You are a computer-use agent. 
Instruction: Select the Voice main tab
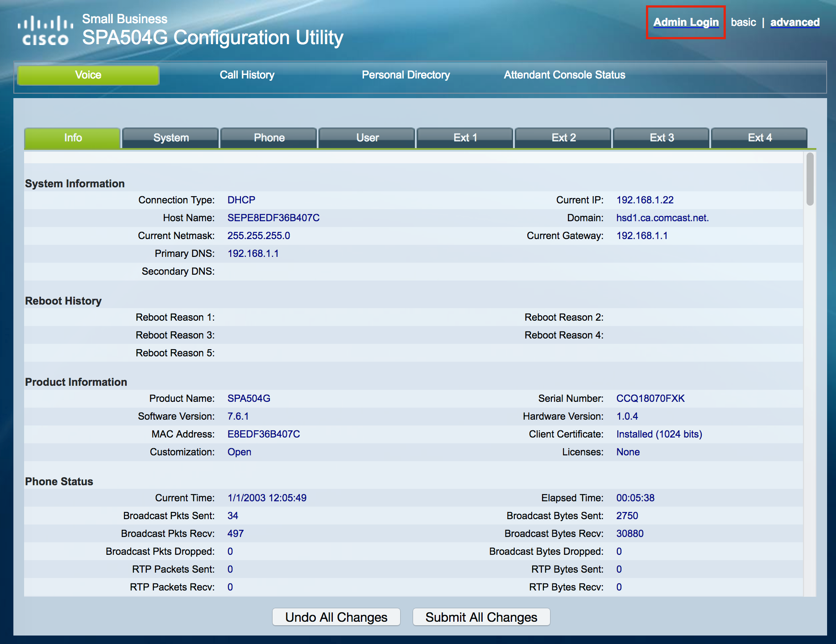pyautogui.click(x=88, y=75)
